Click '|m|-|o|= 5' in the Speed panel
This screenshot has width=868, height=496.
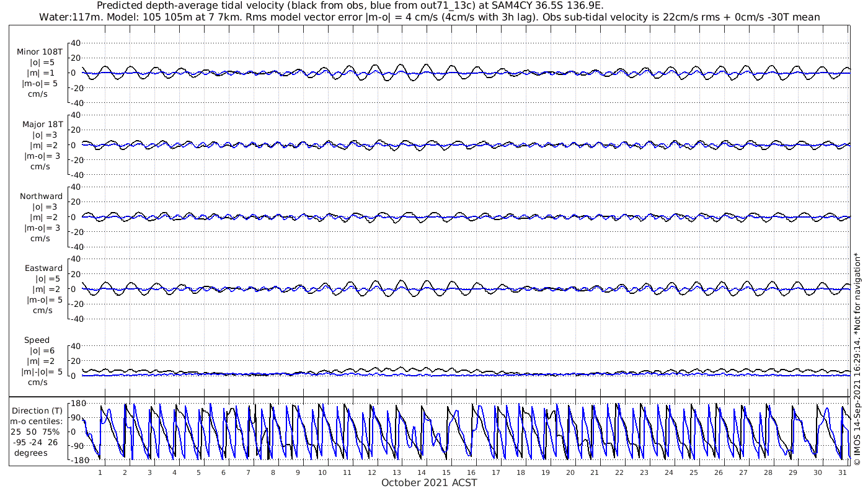click(41, 371)
